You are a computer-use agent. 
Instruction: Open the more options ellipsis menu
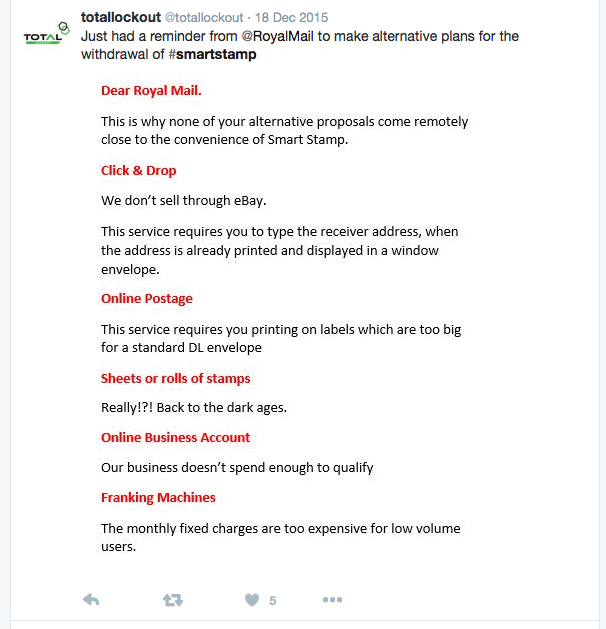(332, 600)
